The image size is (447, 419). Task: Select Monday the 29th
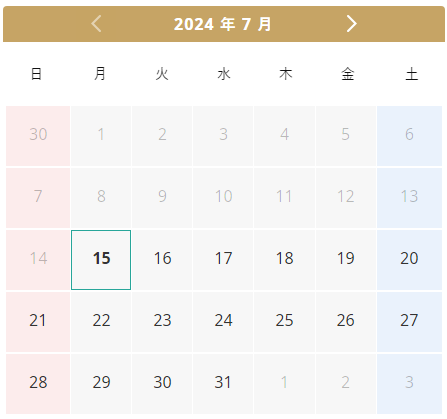tap(101, 384)
